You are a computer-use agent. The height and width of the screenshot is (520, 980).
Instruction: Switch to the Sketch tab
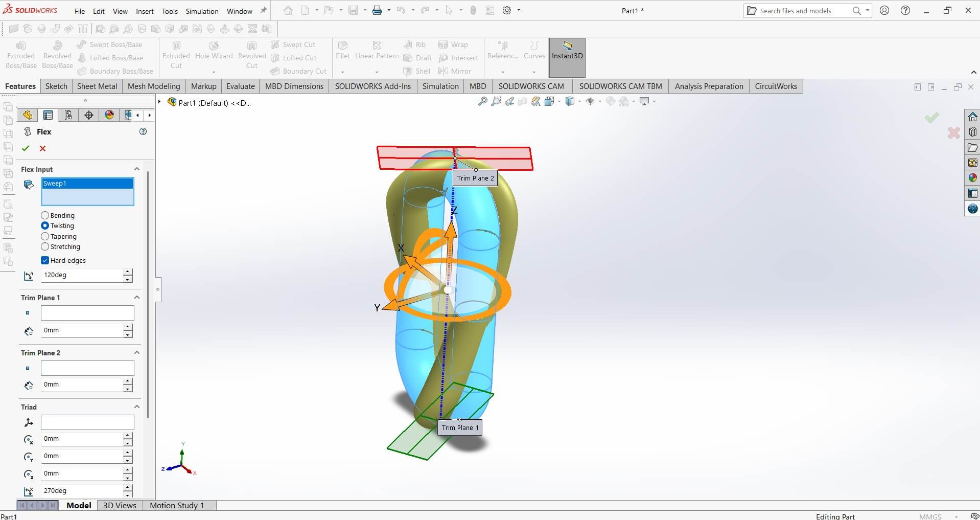(x=56, y=86)
